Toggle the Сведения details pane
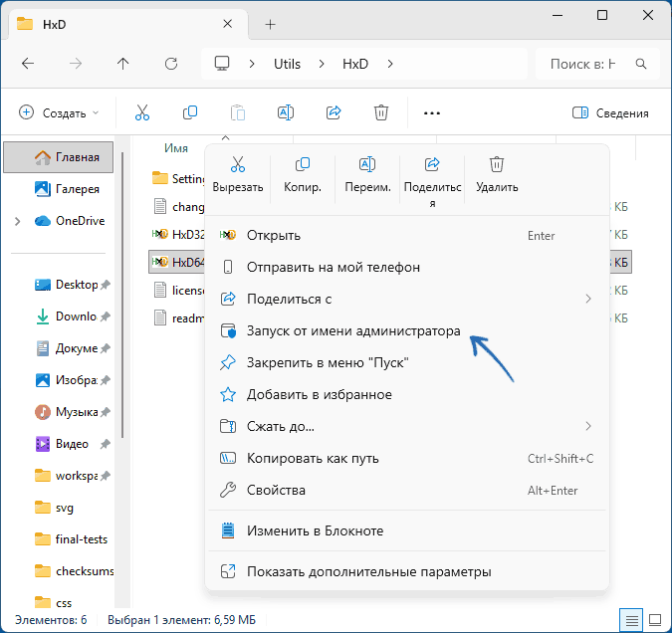Viewport: 672px width, 633px height. (610, 113)
